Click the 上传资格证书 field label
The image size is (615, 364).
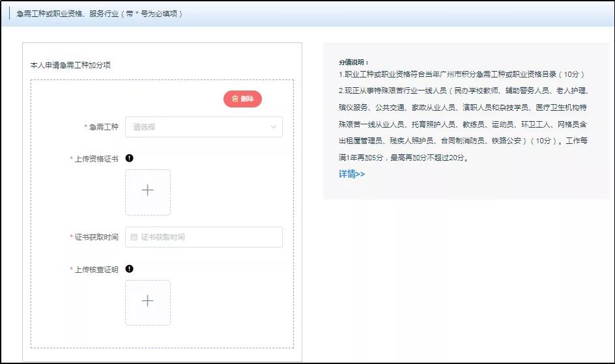(96, 159)
